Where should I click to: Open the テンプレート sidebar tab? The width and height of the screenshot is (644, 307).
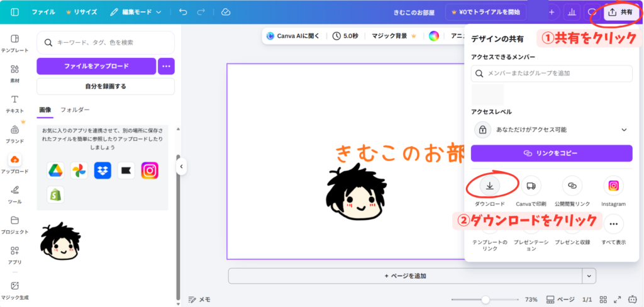tap(15, 43)
